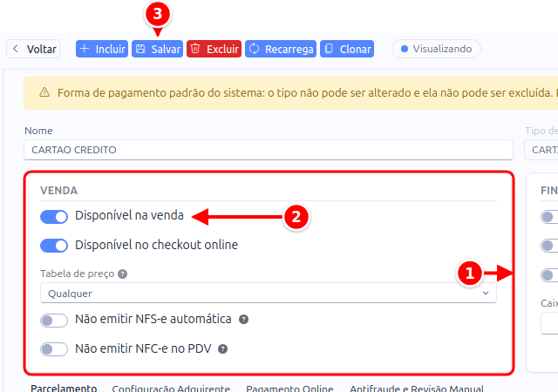The image size is (558, 392).
Task: Click the copy icon on Clonar
Action: 330,49
